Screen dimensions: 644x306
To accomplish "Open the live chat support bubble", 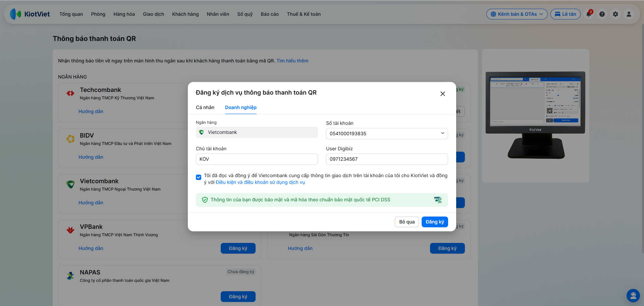I will tap(633, 296).
